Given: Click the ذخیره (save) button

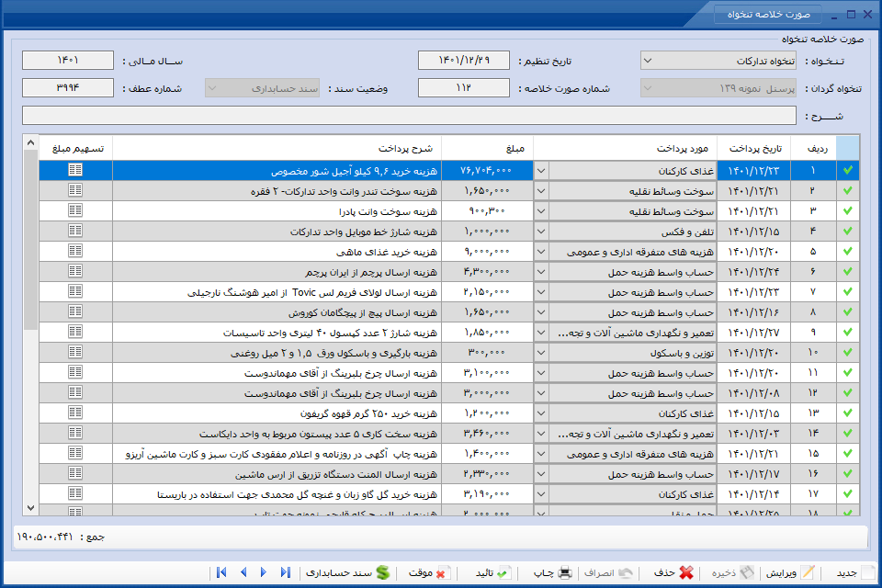Looking at the screenshot, I should tap(732, 572).
